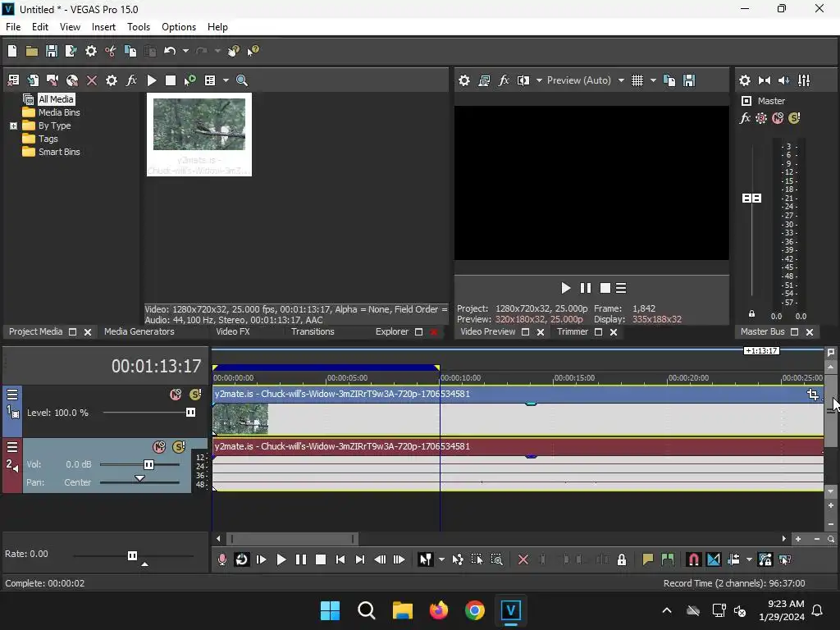Open the Tools menu
The image size is (840, 630).
coord(138,27)
